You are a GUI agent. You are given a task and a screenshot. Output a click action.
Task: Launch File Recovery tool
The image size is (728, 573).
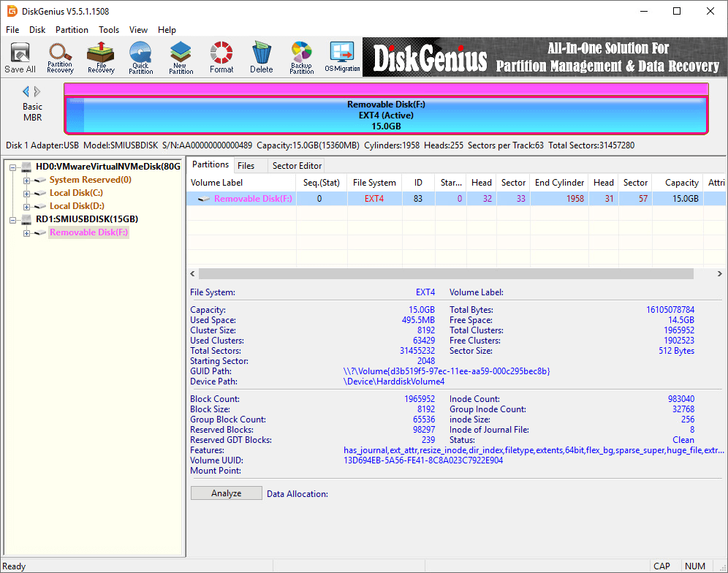coord(101,57)
